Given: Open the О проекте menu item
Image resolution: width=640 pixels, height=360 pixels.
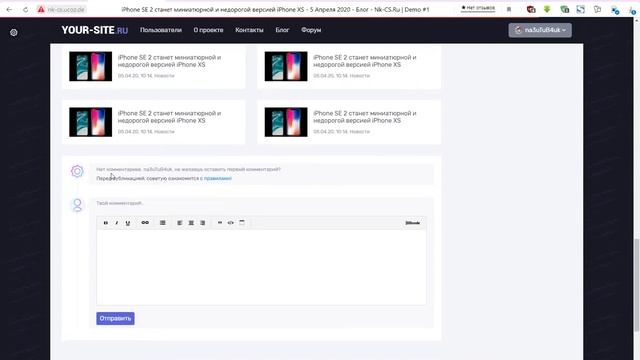Looking at the screenshot, I should tap(208, 30).
